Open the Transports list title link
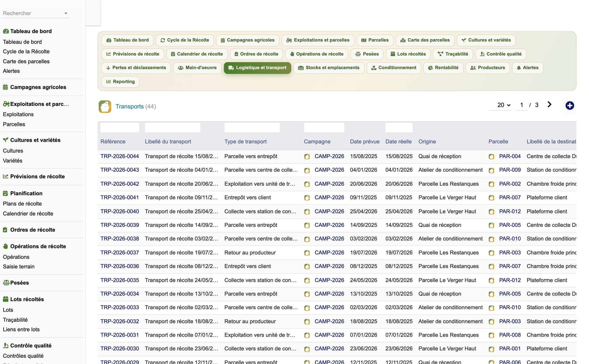 pyautogui.click(x=130, y=106)
